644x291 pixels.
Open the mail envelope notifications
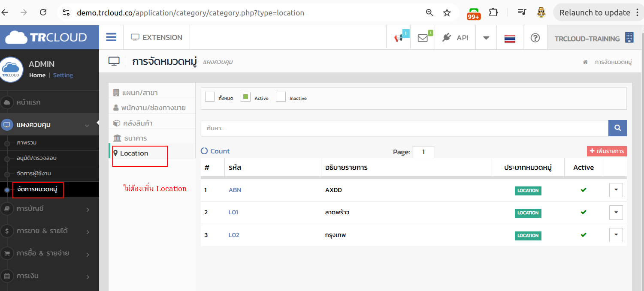423,38
